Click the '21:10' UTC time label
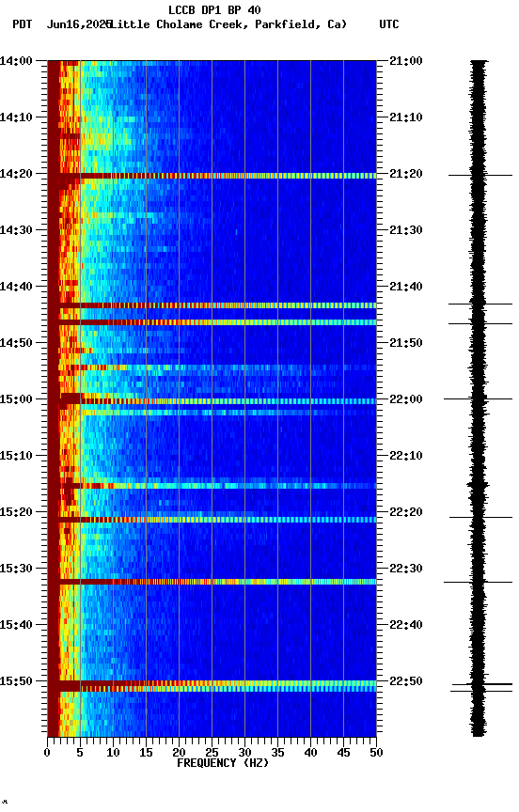The width and height of the screenshot is (519, 812). tap(406, 117)
